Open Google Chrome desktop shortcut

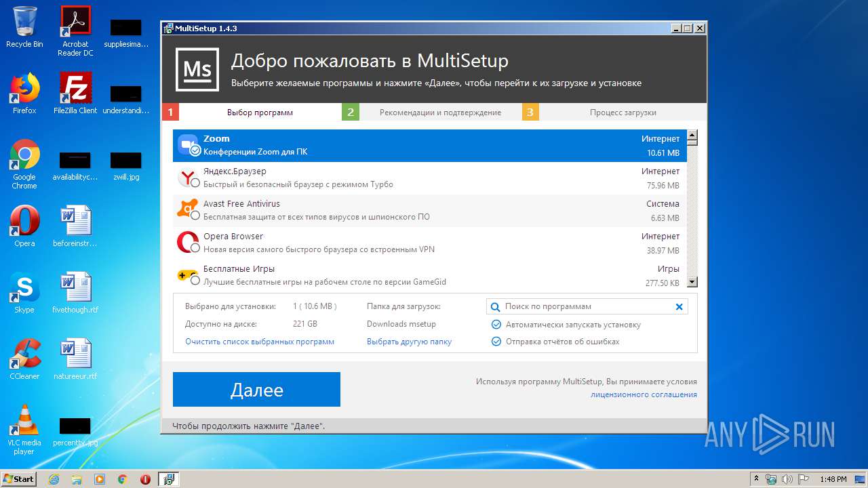pos(24,164)
